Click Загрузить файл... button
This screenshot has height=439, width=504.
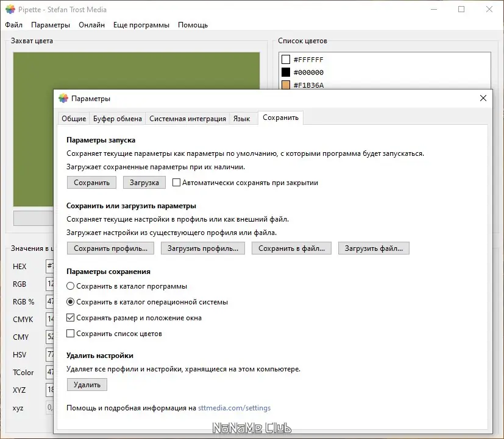pos(374,248)
